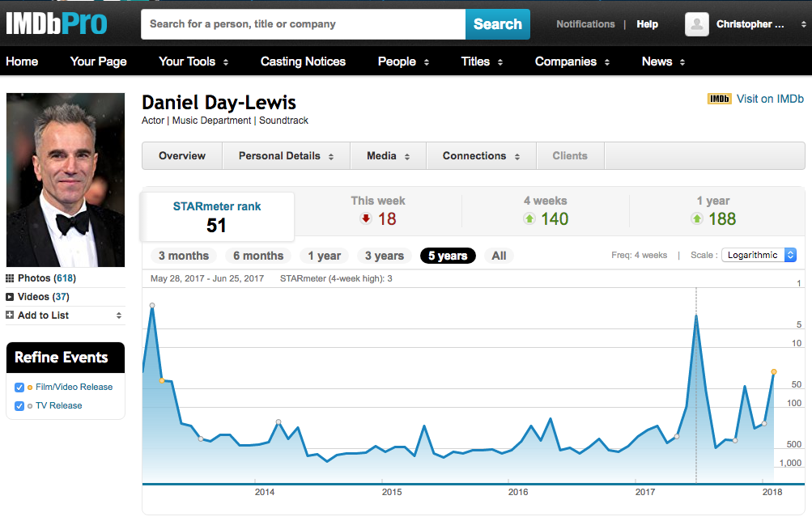This screenshot has width=812, height=521.
Task: Click the Photos (618) text
Action: (47, 278)
